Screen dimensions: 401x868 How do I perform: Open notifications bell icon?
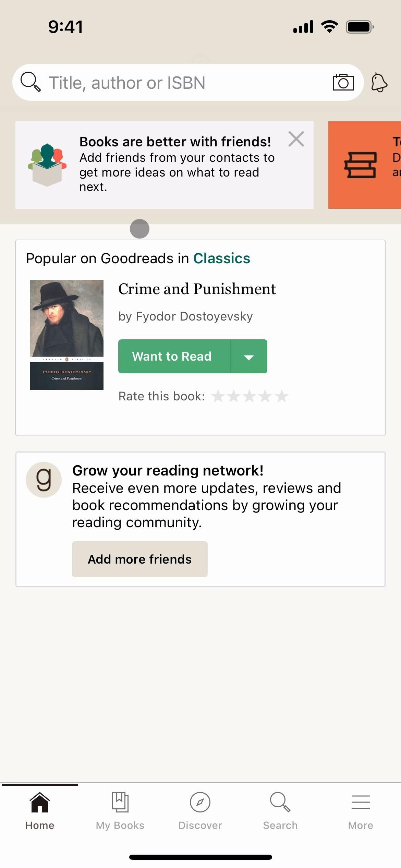tap(379, 83)
